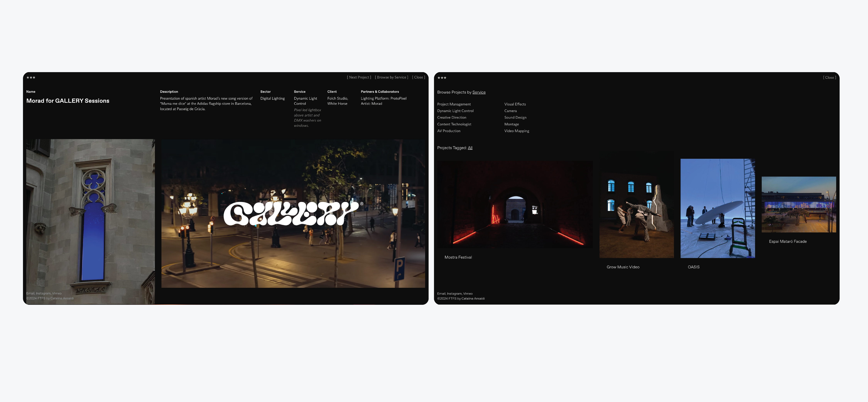Choose the Video Mapping service tag
This screenshot has width=868, height=402.
coord(516,131)
